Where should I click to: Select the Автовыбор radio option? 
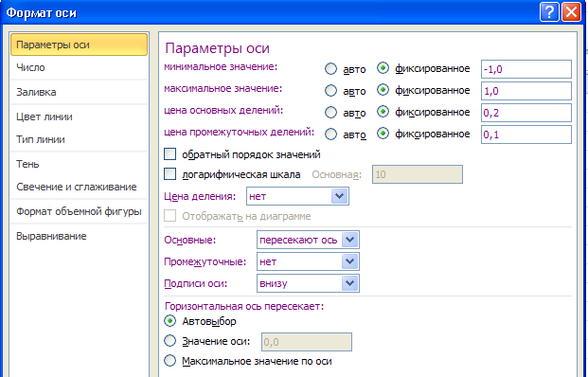coord(170,321)
